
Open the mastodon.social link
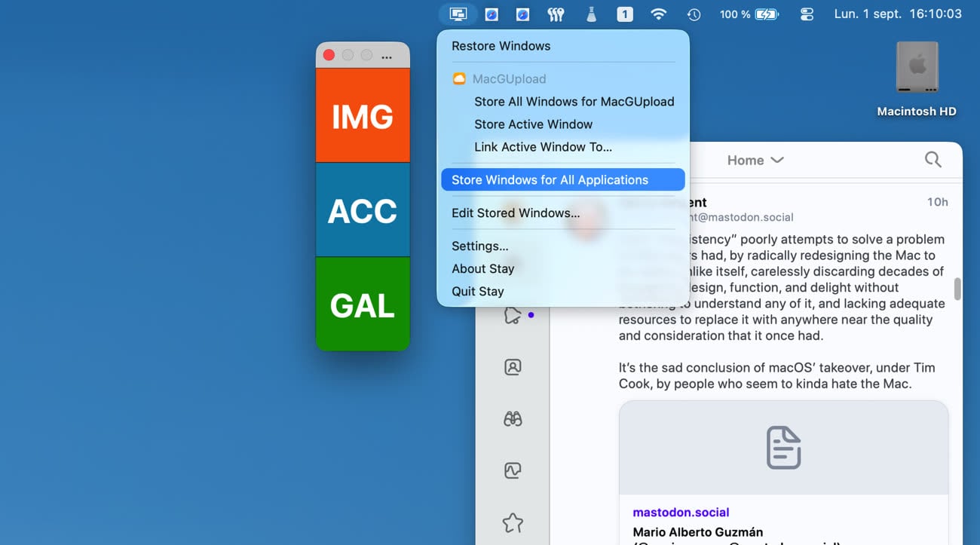coord(681,513)
